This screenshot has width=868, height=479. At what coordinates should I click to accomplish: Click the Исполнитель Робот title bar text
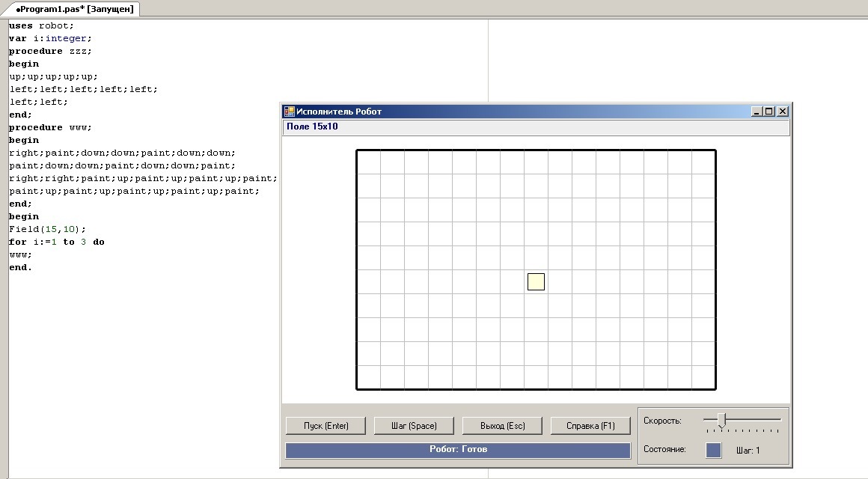(339, 112)
